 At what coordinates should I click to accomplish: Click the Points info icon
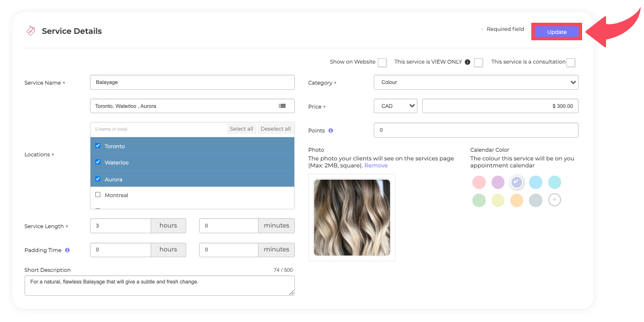click(330, 131)
